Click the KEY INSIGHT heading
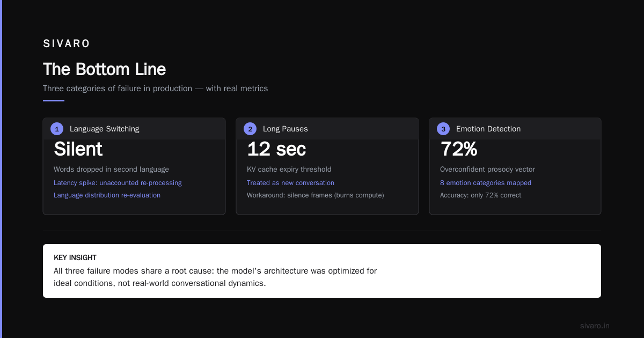This screenshot has width=644, height=338. [x=75, y=258]
